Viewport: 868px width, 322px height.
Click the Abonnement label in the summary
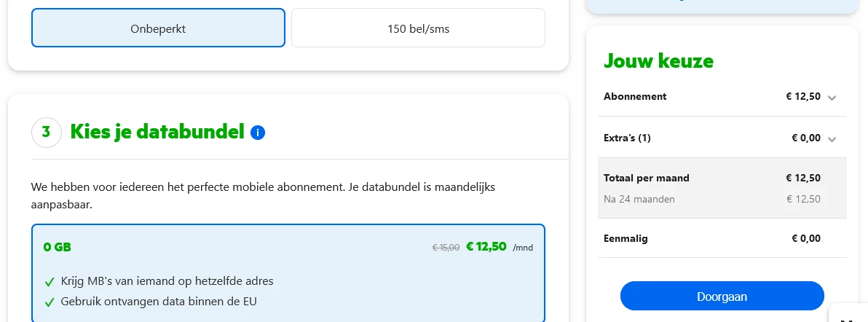click(x=635, y=96)
